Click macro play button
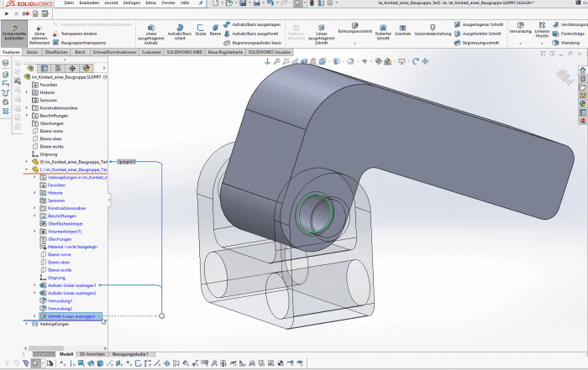This screenshot has height=370, width=588. tap(7, 14)
